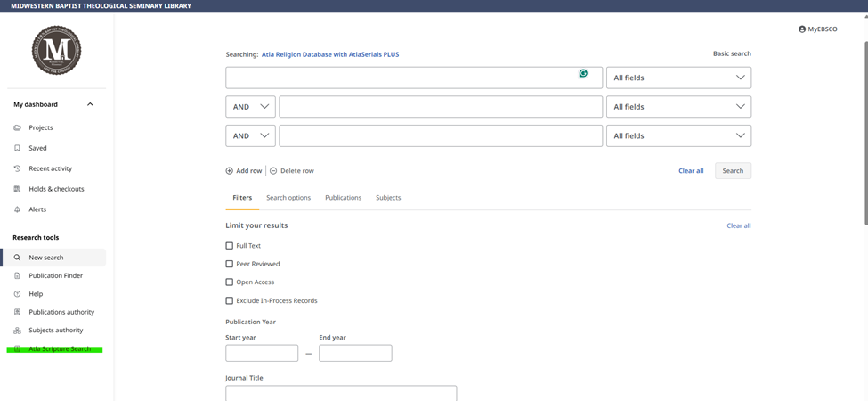Enable the Full Text checkbox
Screen dimensions: 868x401
[229, 246]
